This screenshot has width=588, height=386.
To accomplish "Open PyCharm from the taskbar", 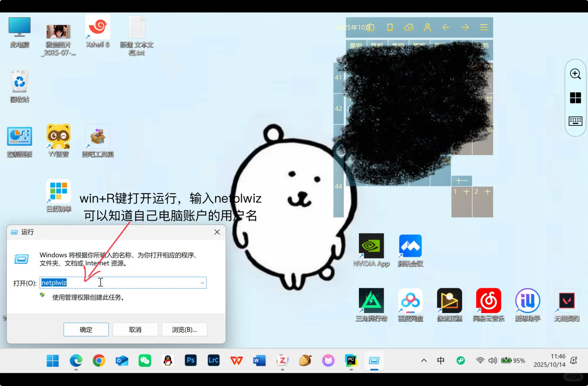I will point(351,360).
